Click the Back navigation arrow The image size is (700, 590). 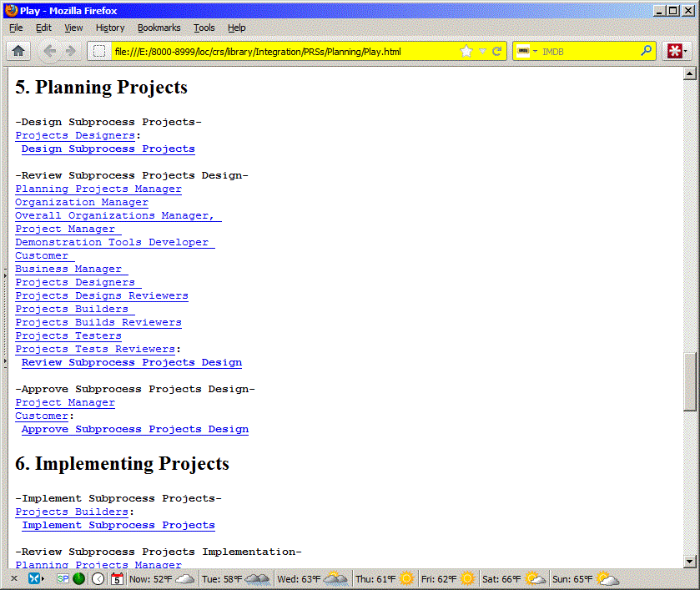pos(49,52)
